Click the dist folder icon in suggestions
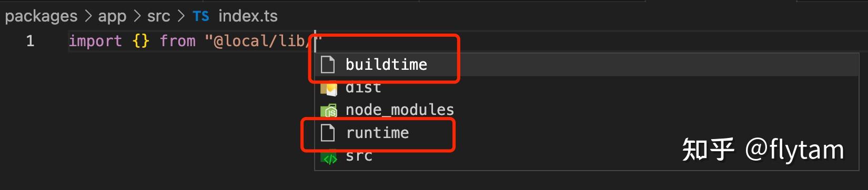 [328, 88]
